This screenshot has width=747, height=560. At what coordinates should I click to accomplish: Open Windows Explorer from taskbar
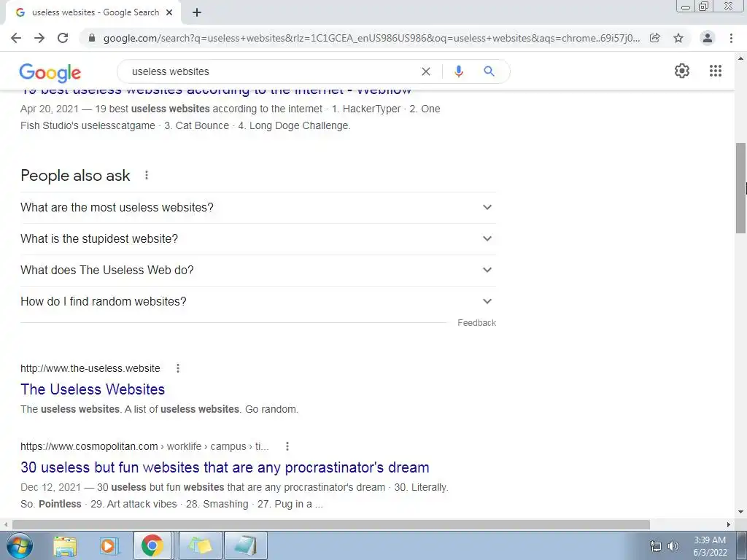[x=65, y=546]
